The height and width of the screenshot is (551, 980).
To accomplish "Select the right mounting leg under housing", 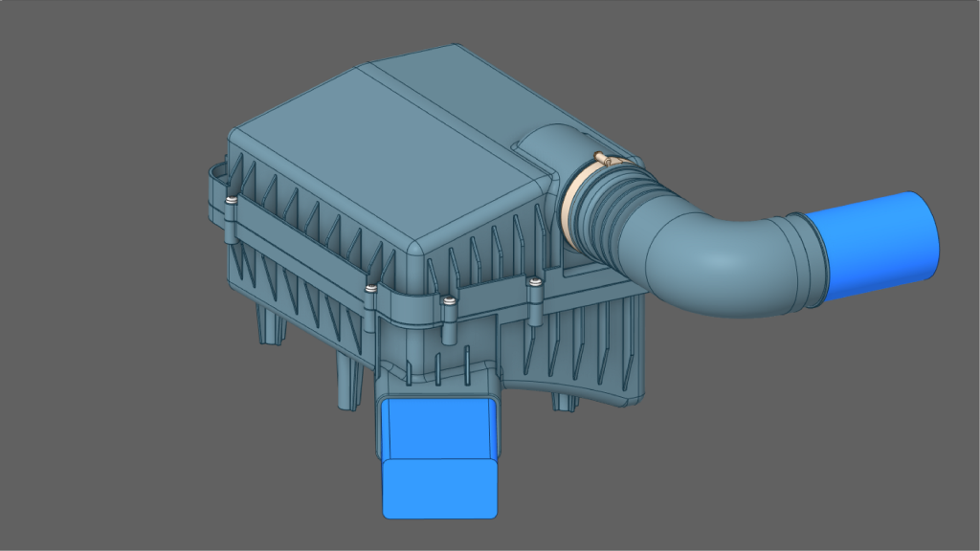I will point(565,401).
